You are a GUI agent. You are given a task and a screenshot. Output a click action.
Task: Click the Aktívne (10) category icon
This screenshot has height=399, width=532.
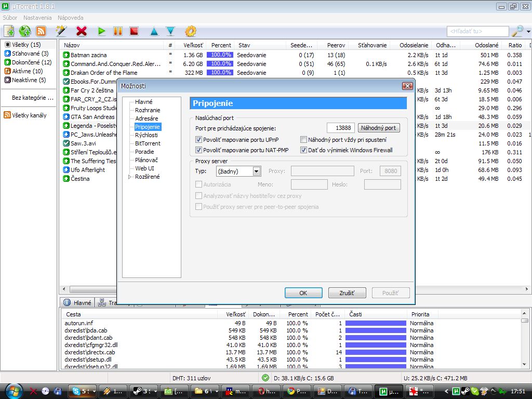coord(7,71)
